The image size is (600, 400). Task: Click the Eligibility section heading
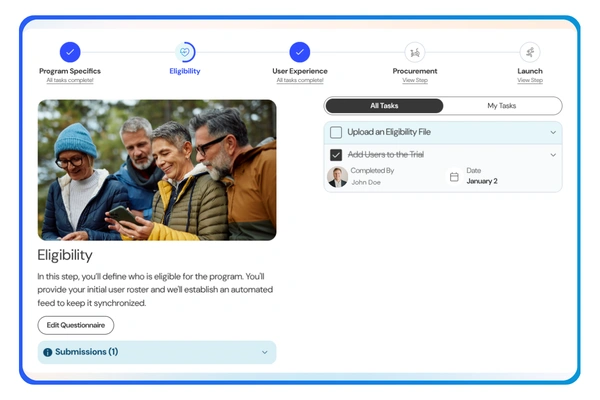pyautogui.click(x=65, y=256)
